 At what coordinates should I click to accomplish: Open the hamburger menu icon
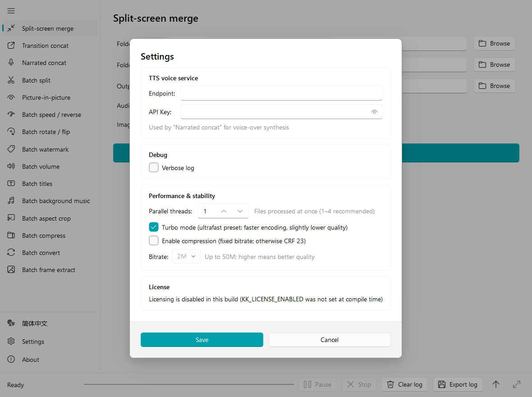click(11, 11)
